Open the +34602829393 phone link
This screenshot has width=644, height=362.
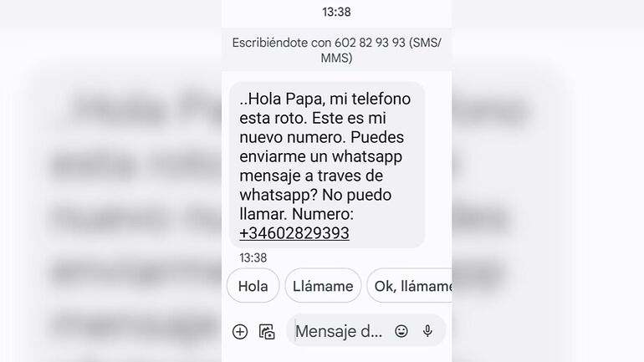[294, 233]
